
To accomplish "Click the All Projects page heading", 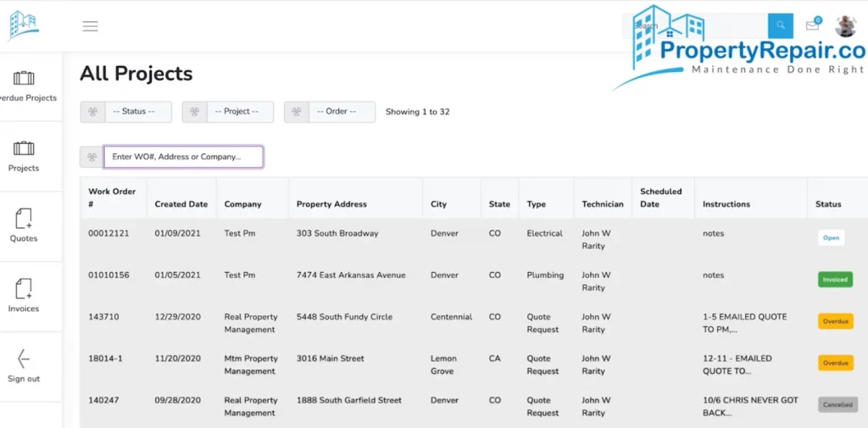I will pos(136,74).
